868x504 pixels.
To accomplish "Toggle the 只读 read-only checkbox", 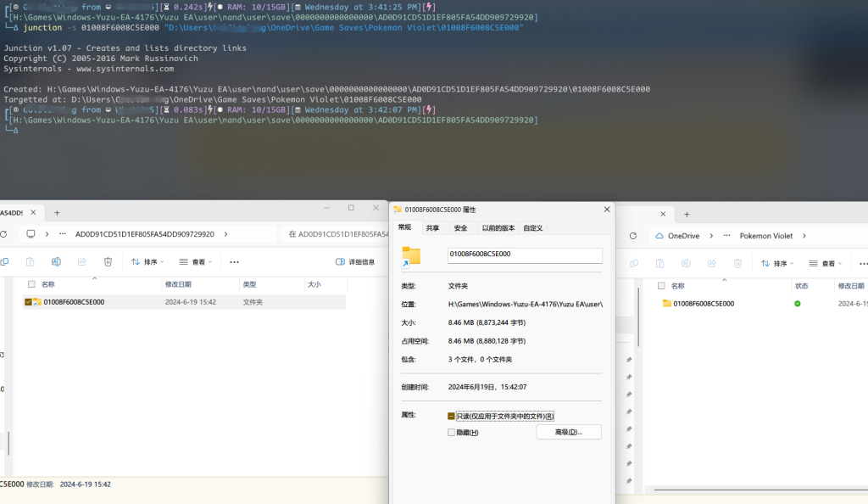I will pyautogui.click(x=451, y=416).
